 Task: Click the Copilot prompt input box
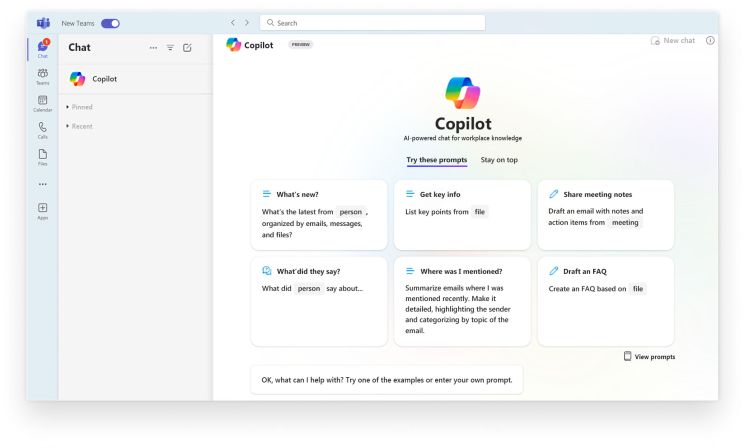tap(386, 380)
